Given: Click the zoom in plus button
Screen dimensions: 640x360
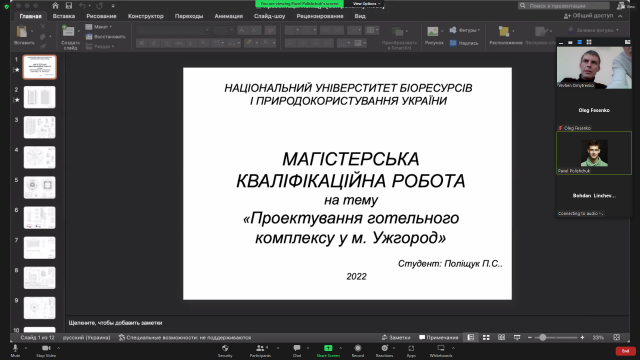Looking at the screenshot, I should point(582,338).
